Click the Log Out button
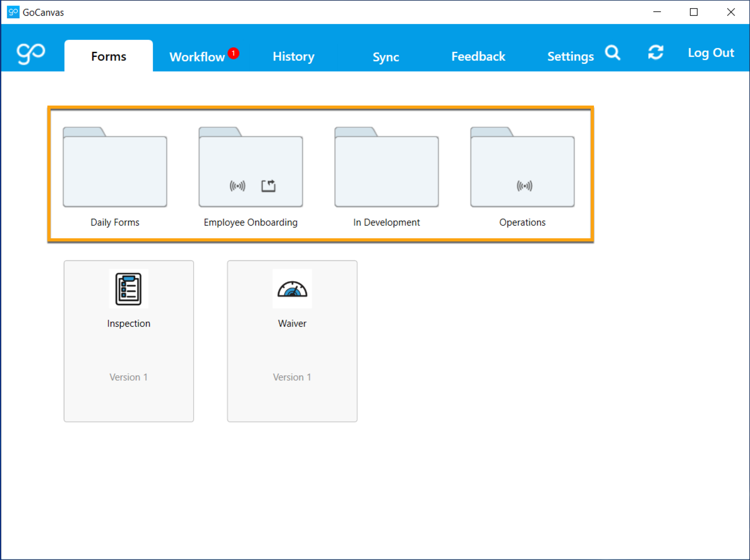750x560 pixels. (x=711, y=53)
